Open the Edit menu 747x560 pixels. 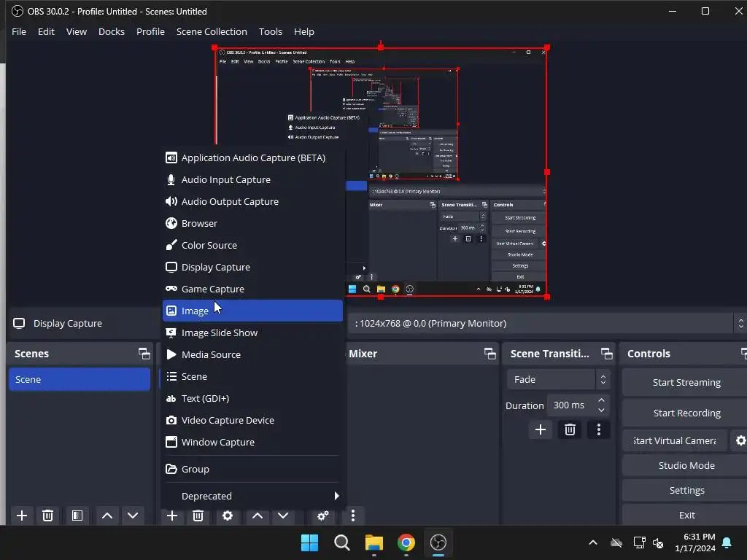pyautogui.click(x=46, y=32)
